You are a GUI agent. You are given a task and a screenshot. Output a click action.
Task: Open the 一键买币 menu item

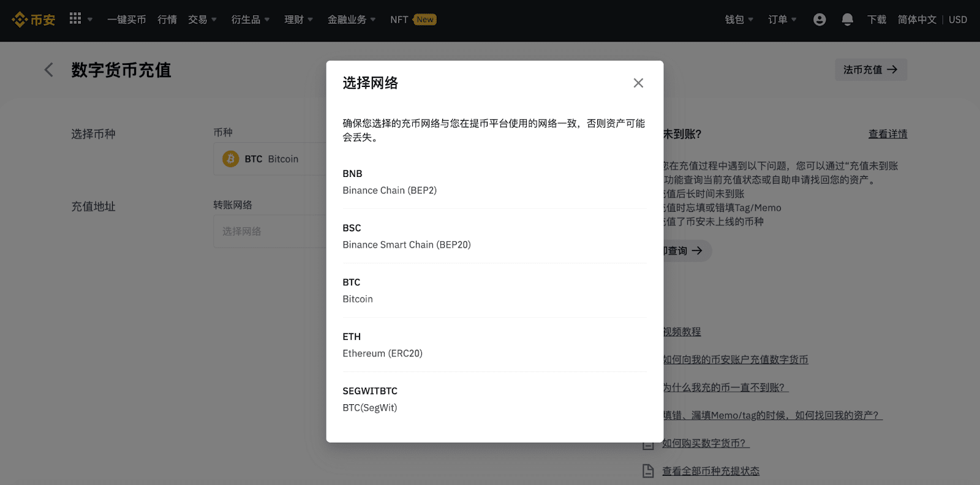tap(127, 20)
